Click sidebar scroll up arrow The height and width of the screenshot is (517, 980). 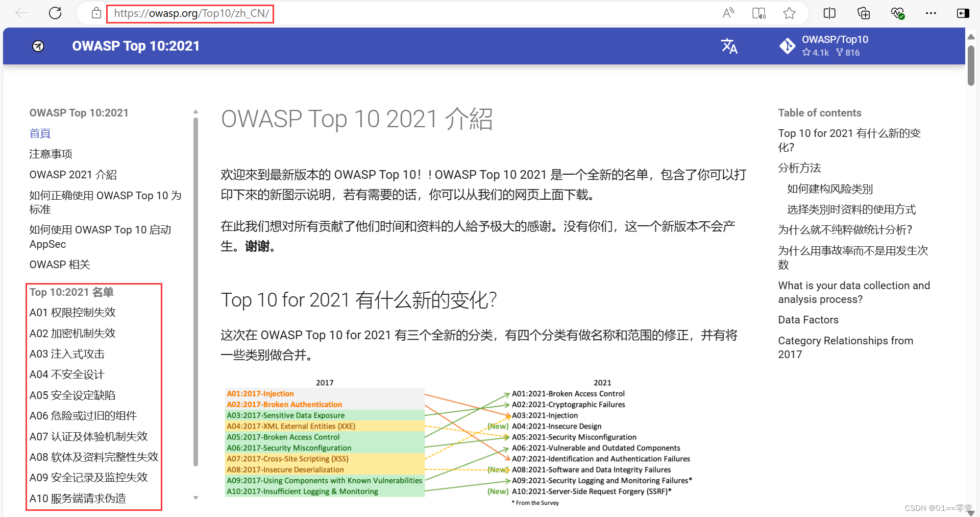click(x=195, y=111)
